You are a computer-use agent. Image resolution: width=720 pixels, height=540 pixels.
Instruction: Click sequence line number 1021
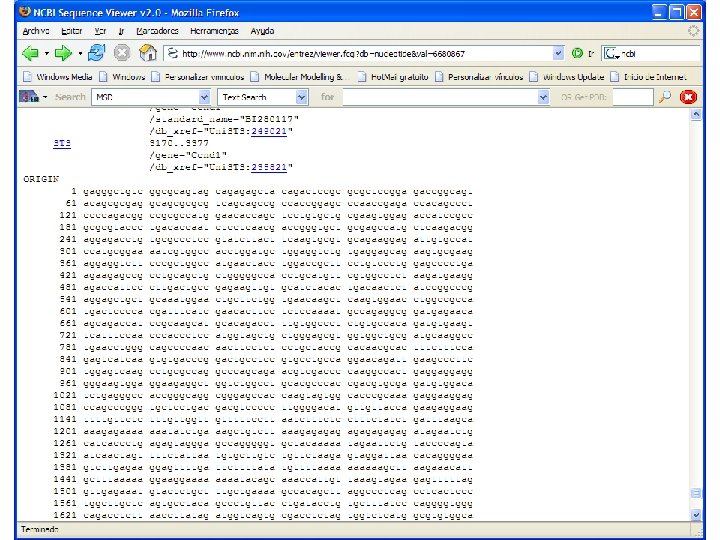click(x=65, y=395)
